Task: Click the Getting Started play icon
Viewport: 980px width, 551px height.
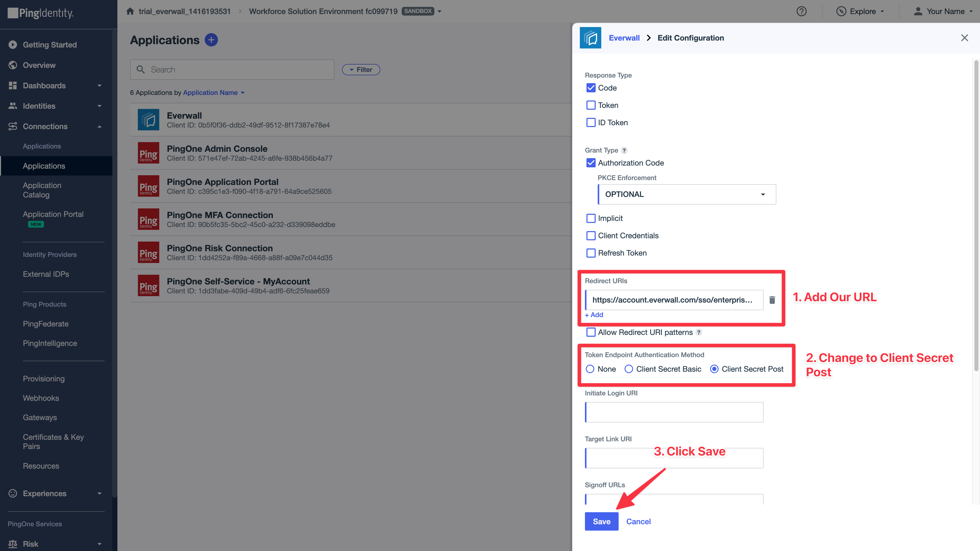Action: (13, 45)
